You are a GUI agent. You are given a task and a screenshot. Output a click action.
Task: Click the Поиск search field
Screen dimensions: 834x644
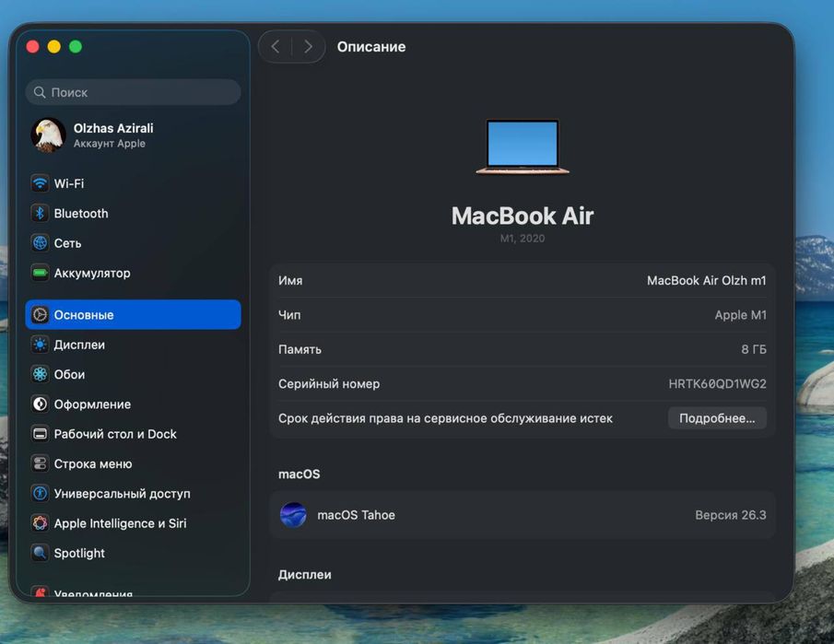pyautogui.click(x=133, y=92)
